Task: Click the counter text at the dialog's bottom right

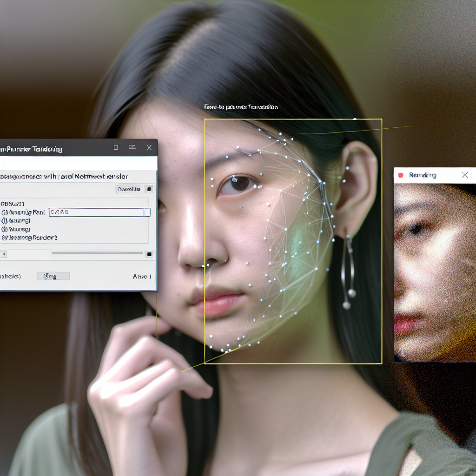Action: click(x=142, y=277)
